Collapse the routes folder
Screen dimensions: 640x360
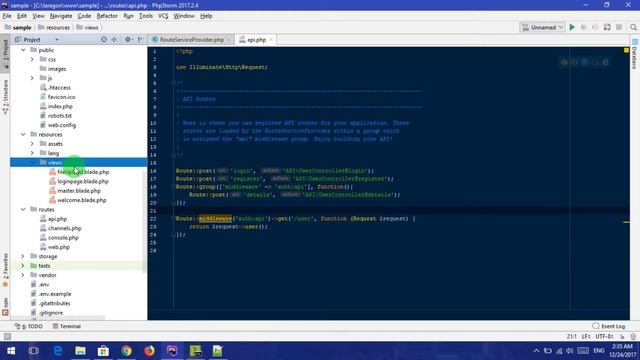(x=23, y=209)
